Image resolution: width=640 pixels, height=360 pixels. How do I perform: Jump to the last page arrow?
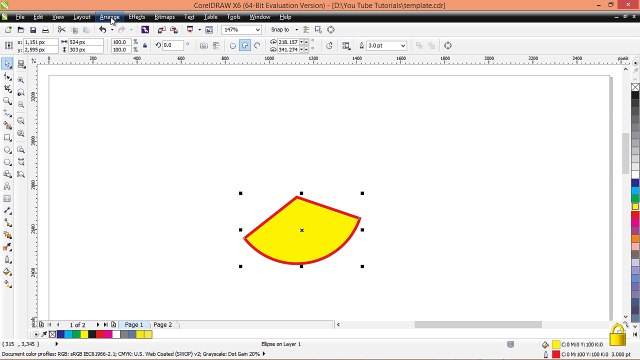click(x=106, y=324)
